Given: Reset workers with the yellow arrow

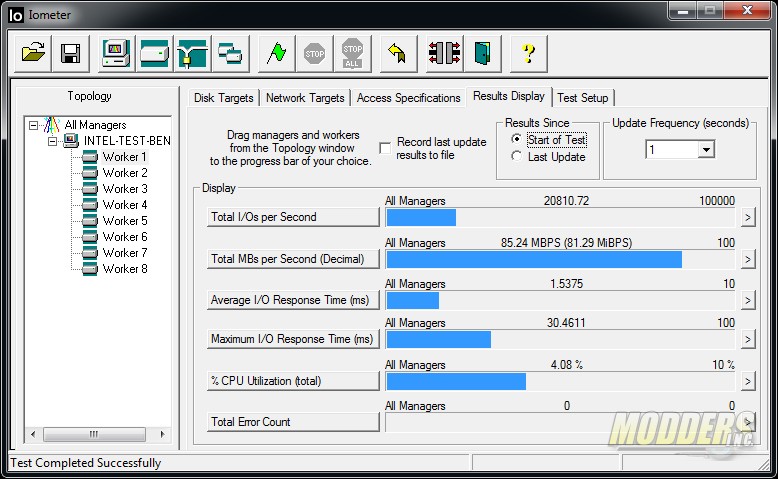Looking at the screenshot, I should pos(398,53).
